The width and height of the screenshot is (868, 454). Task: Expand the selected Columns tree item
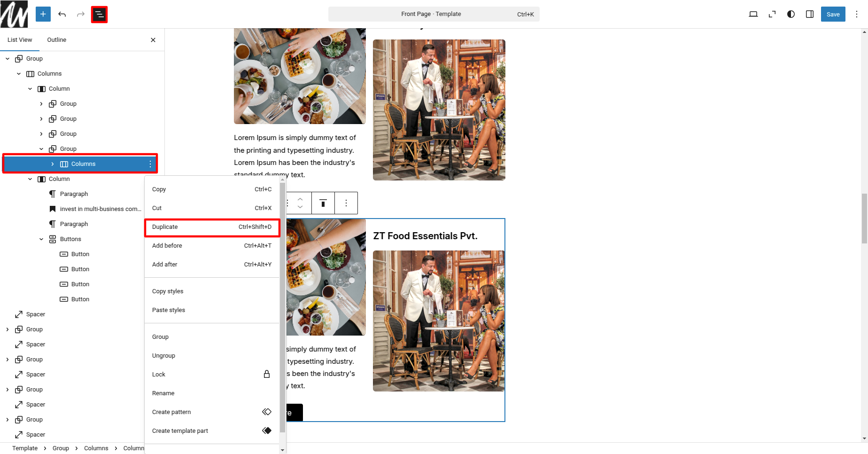click(x=53, y=164)
